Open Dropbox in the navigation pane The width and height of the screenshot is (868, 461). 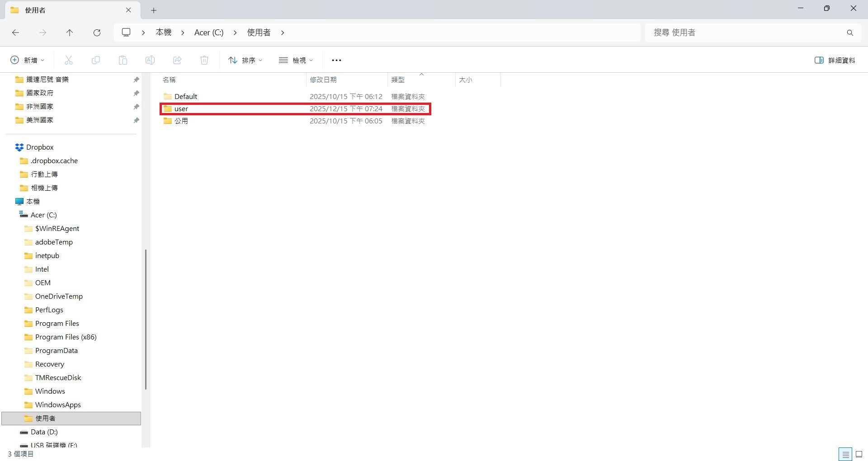tap(40, 147)
